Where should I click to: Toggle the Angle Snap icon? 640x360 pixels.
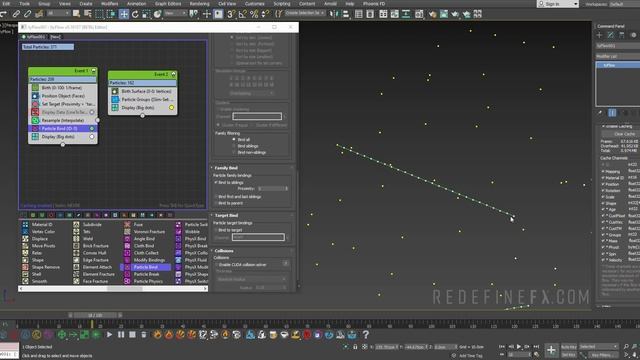tap(242, 14)
